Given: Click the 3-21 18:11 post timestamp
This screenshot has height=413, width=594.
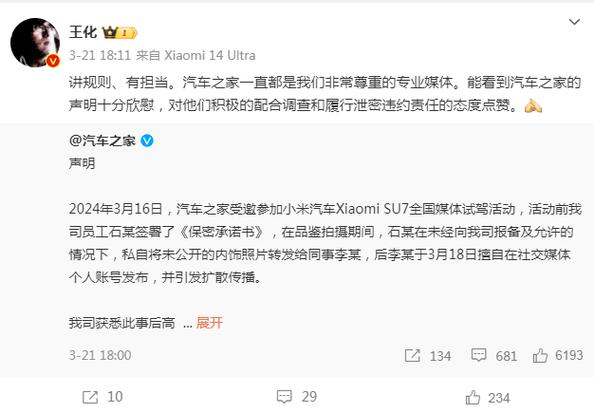Looking at the screenshot, I should pyautogui.click(x=100, y=55).
